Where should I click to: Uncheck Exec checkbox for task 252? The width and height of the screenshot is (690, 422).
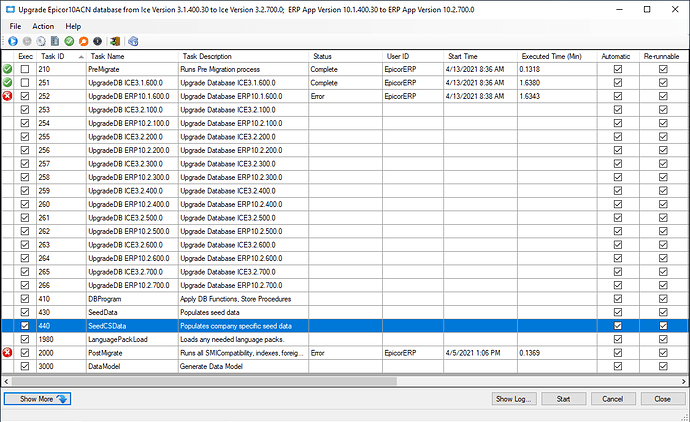pyautogui.click(x=25, y=96)
